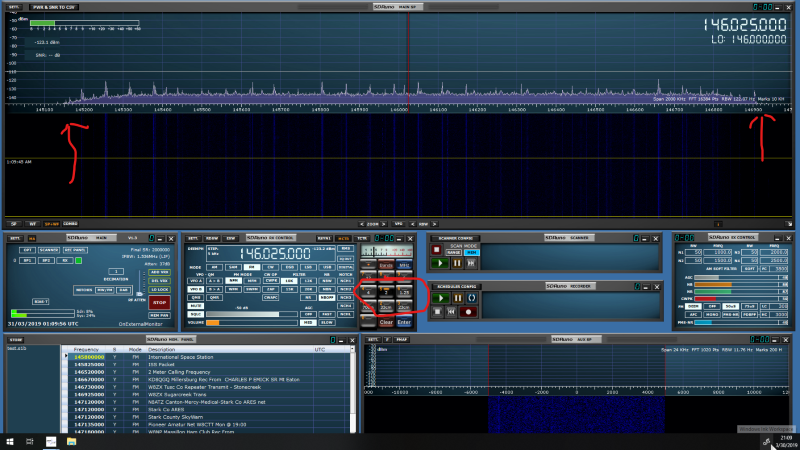Click PWR & SNR TO CSV button
This screenshot has width=800, height=450.
point(54,7)
